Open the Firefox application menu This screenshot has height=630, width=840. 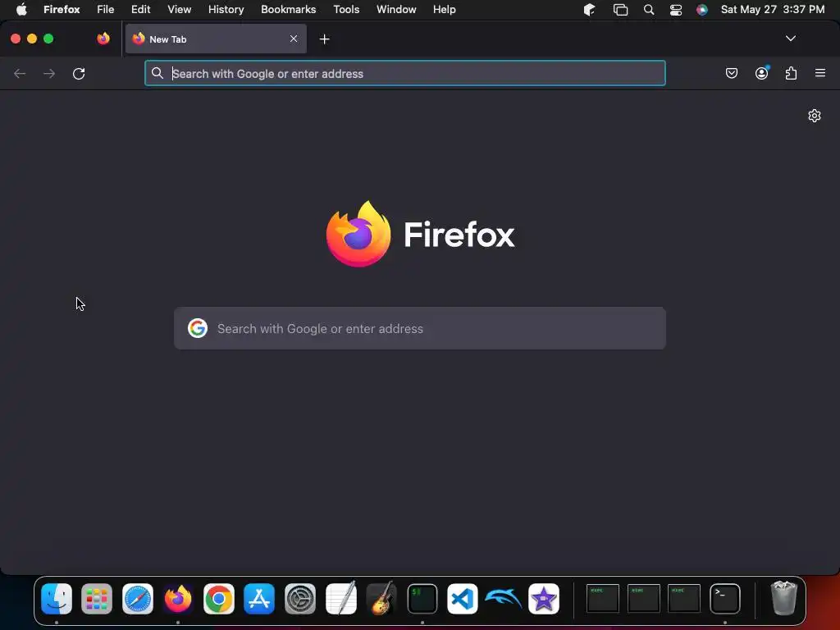coord(62,10)
